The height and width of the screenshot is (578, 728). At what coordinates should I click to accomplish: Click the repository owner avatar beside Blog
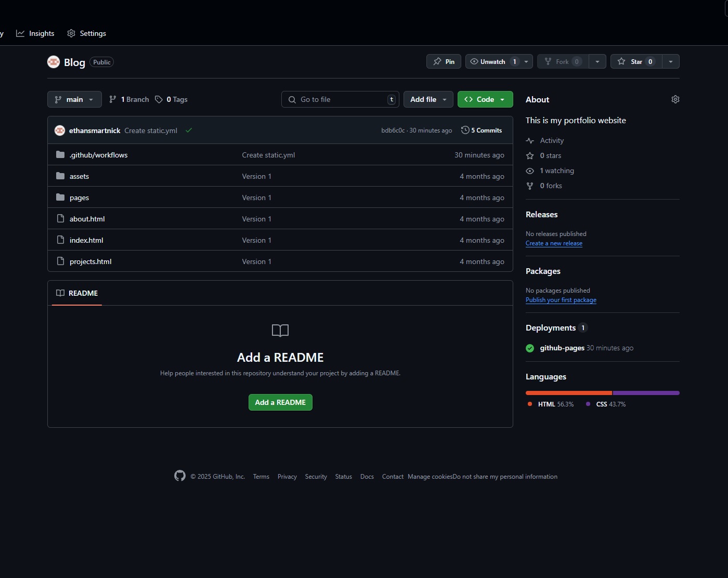pyautogui.click(x=54, y=62)
